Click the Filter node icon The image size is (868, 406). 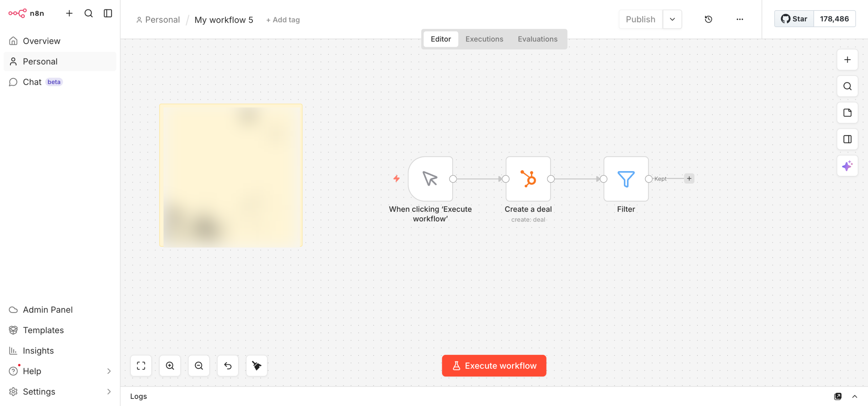click(x=626, y=179)
